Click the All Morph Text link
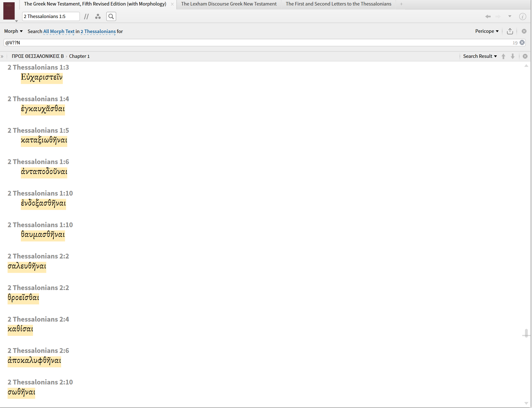Viewport: 532px width, 408px height. coord(59,31)
